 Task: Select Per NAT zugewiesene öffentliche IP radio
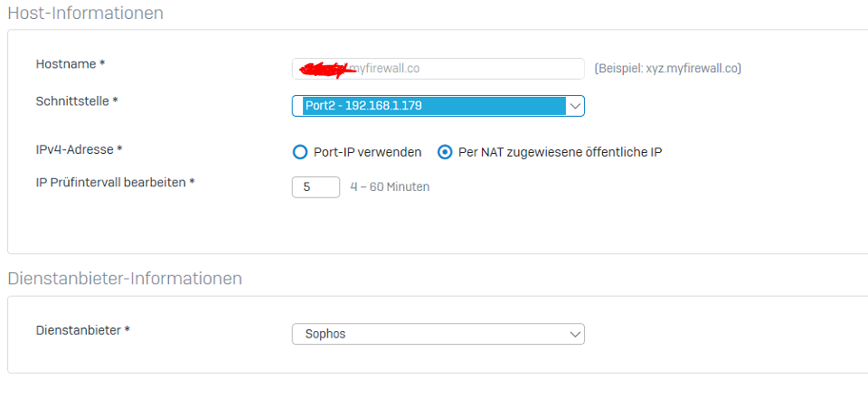(445, 152)
